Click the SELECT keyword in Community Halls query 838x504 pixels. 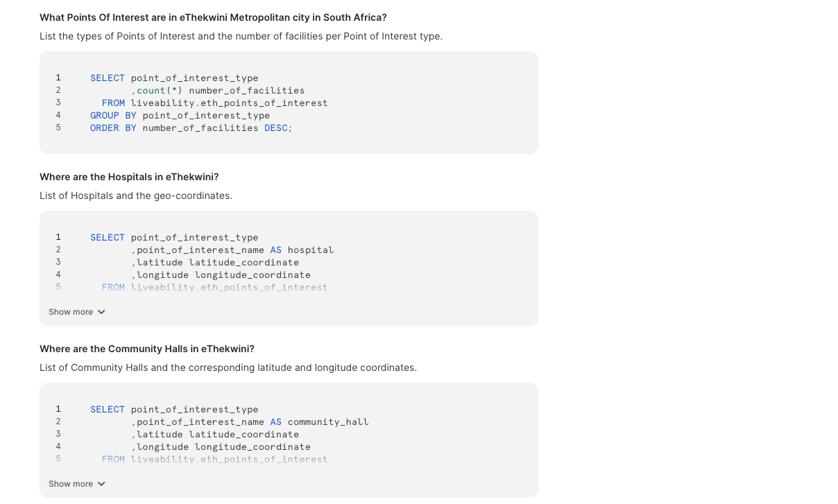point(108,410)
